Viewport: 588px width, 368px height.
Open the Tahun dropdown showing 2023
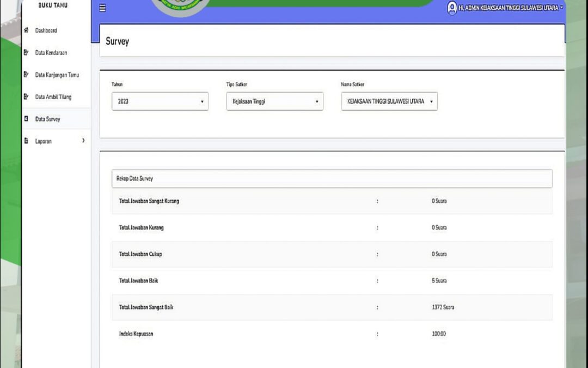coord(160,101)
